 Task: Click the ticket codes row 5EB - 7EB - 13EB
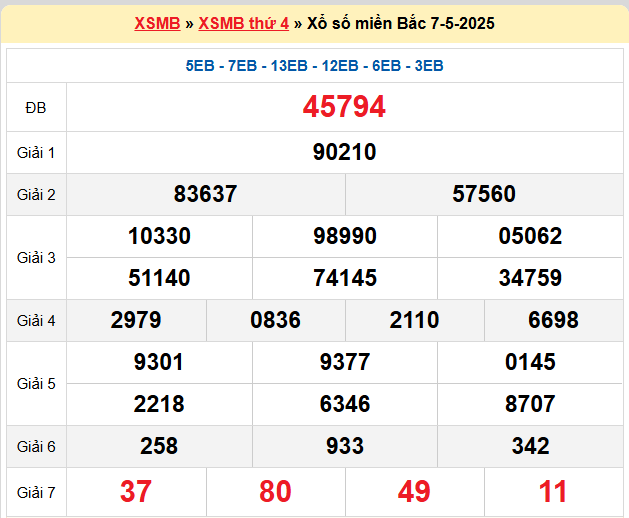pyautogui.click(x=314, y=66)
